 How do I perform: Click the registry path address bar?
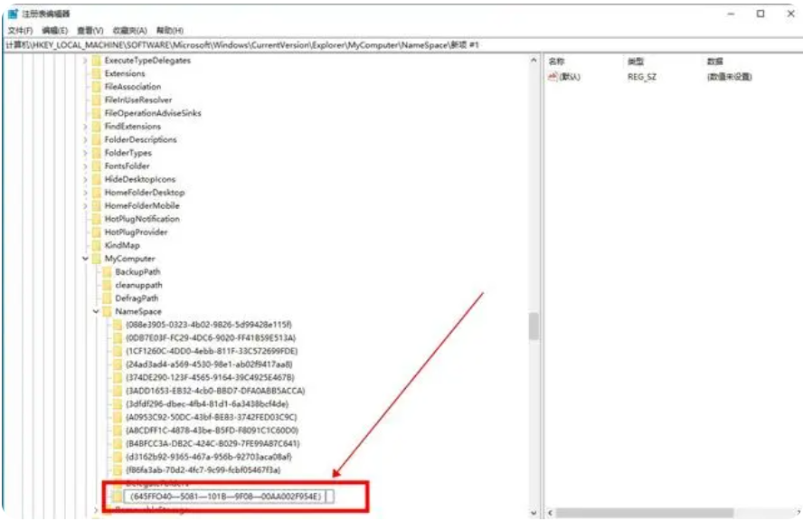[x=404, y=45]
